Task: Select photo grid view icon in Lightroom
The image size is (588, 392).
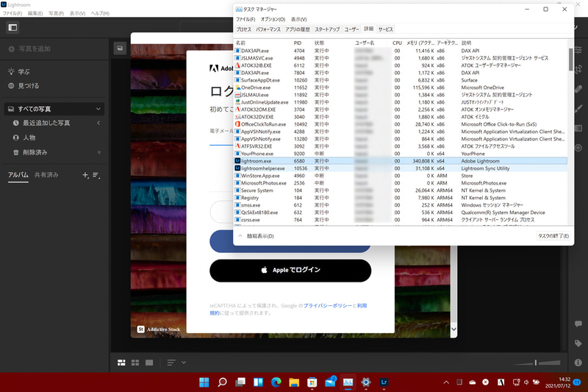Action: 121,363
